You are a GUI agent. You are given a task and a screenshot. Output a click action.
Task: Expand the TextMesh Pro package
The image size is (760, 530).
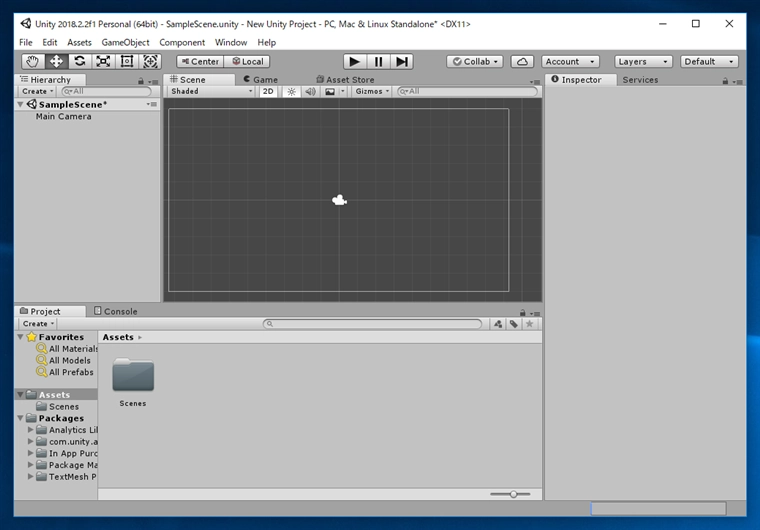point(31,477)
